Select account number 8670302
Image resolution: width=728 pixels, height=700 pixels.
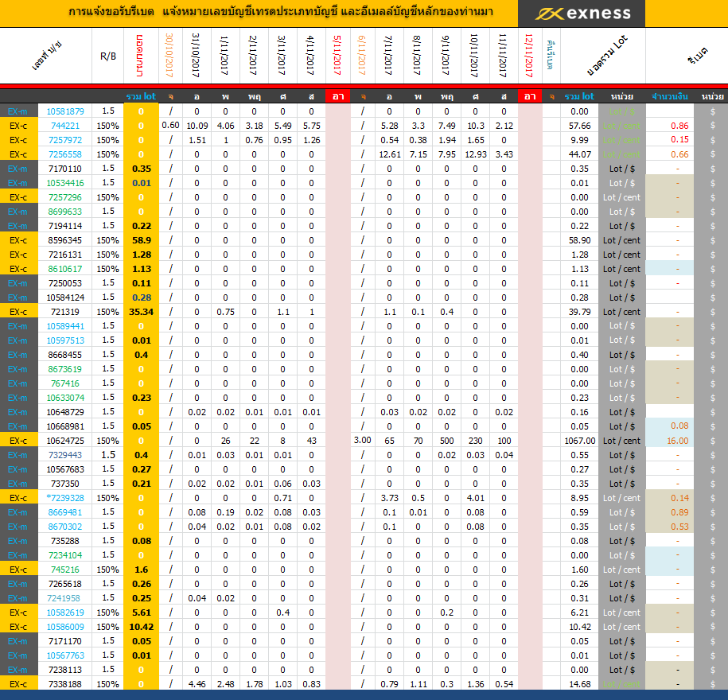tap(65, 527)
